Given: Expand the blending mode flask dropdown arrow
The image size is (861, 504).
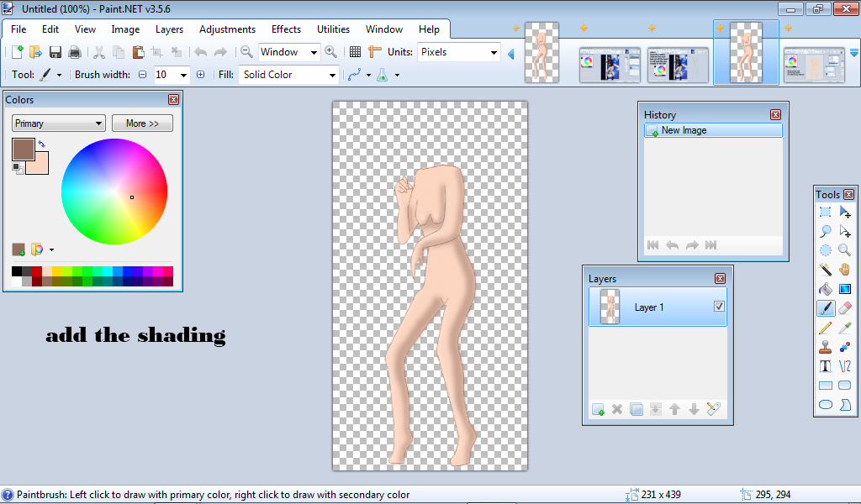Looking at the screenshot, I should pos(397,75).
